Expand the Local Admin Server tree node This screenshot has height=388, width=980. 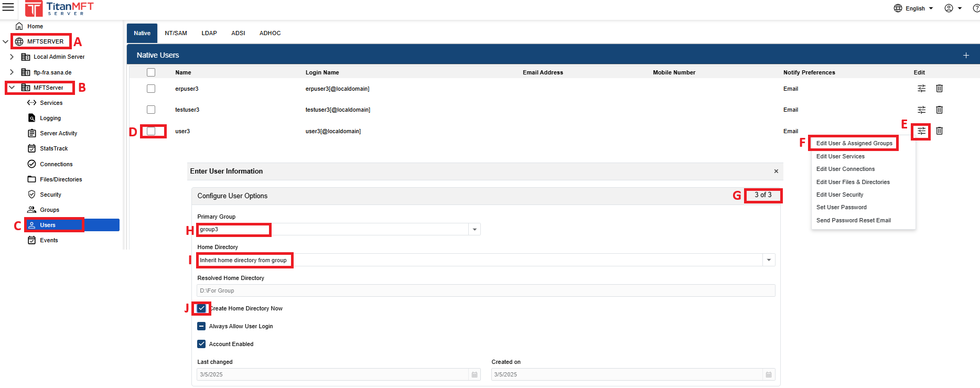(x=12, y=57)
